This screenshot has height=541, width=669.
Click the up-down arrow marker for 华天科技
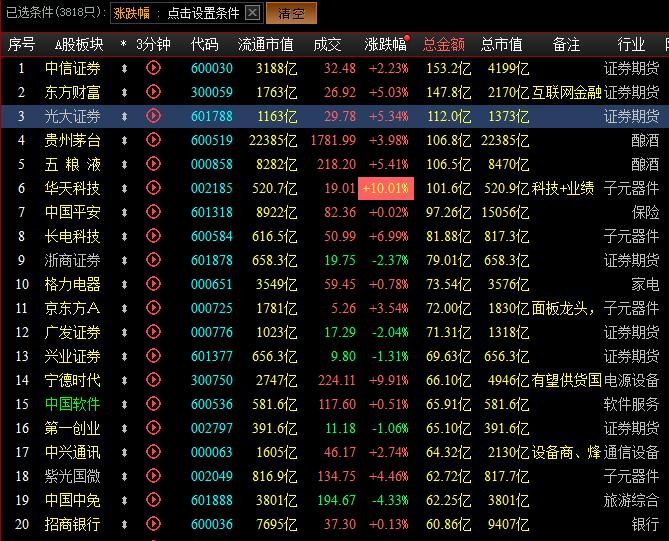tap(124, 188)
